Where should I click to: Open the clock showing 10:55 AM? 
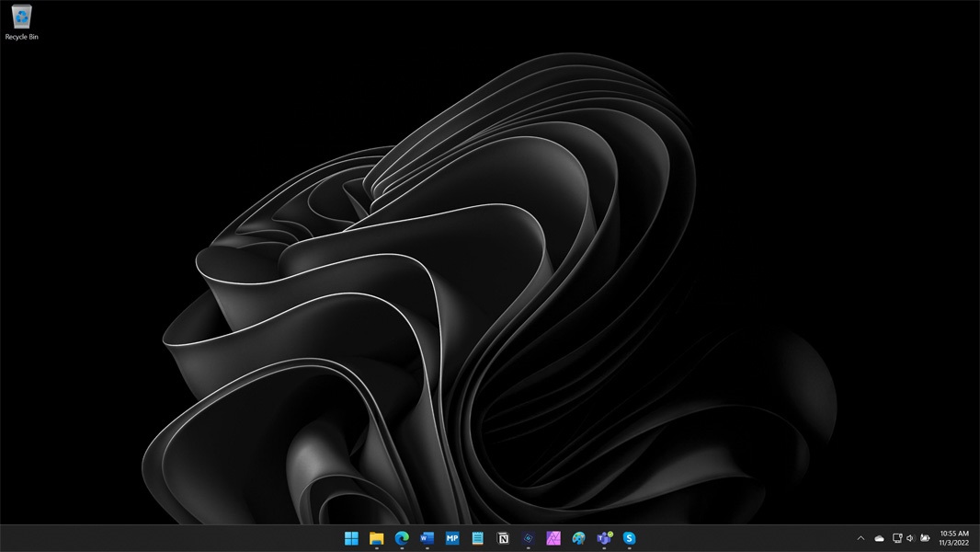[954, 538]
